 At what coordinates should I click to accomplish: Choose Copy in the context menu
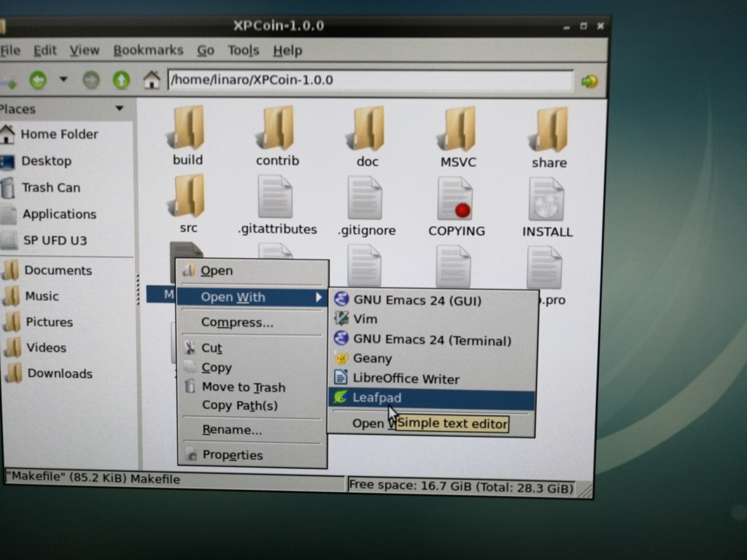click(252, 367)
